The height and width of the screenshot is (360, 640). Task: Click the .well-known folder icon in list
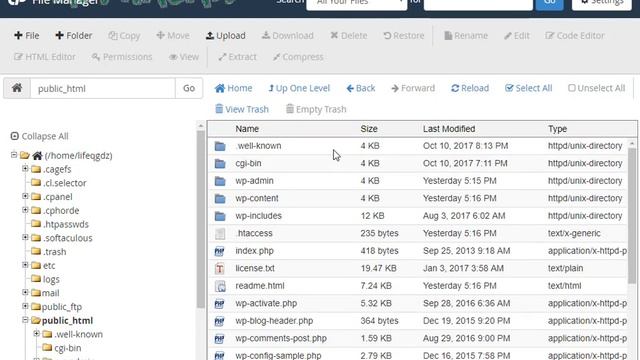tap(220, 146)
